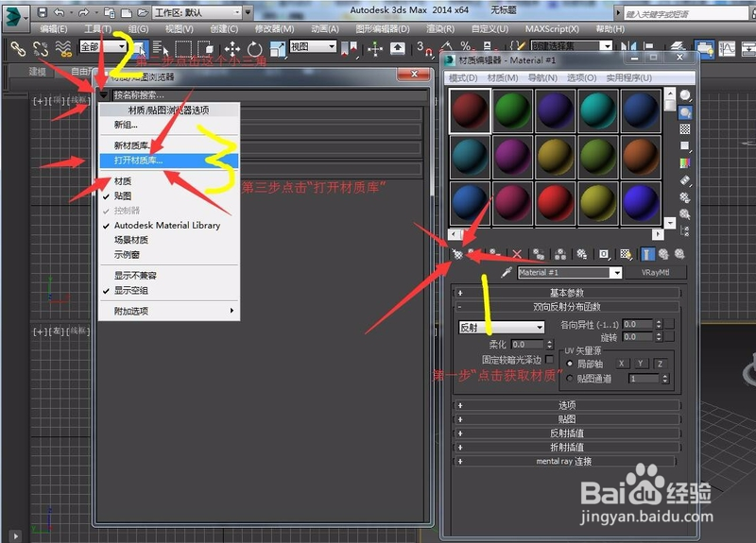Click Show Shaded Material in Viewport icon
This screenshot has width=756, height=543.
coord(626,254)
